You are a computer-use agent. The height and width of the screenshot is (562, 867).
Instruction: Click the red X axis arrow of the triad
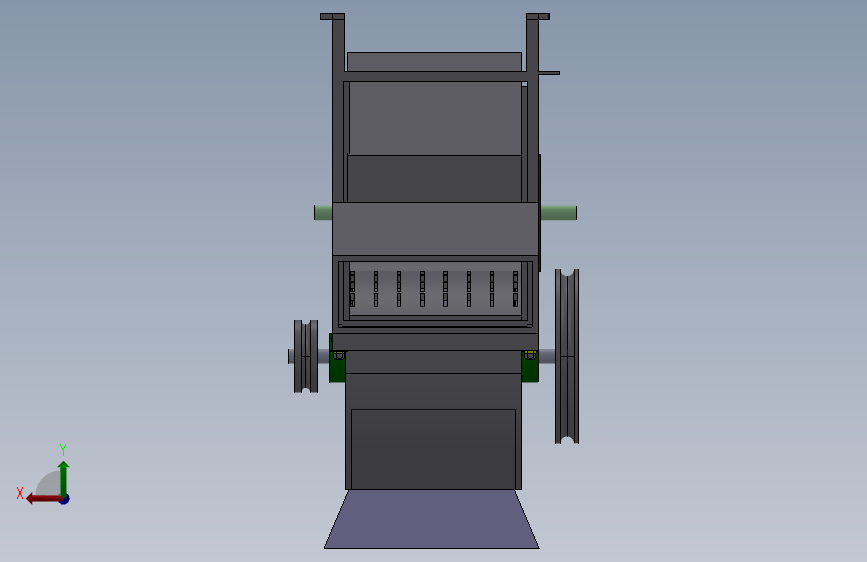pos(43,499)
